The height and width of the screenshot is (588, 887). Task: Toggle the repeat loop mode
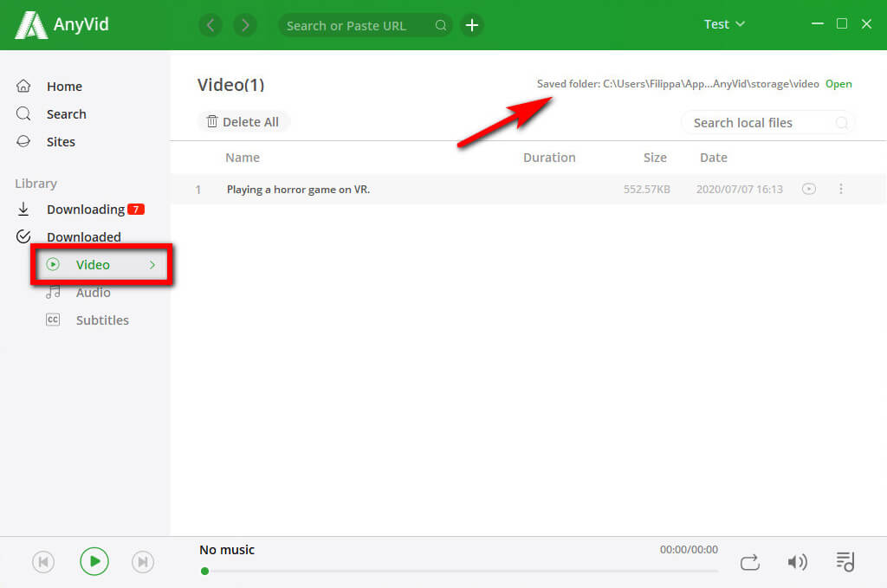coord(750,562)
